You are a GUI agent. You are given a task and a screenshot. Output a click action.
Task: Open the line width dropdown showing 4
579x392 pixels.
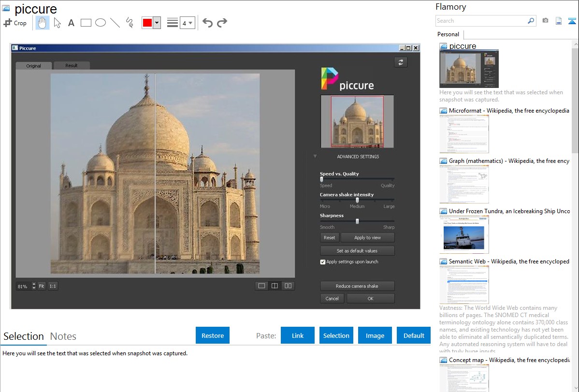[x=188, y=23]
